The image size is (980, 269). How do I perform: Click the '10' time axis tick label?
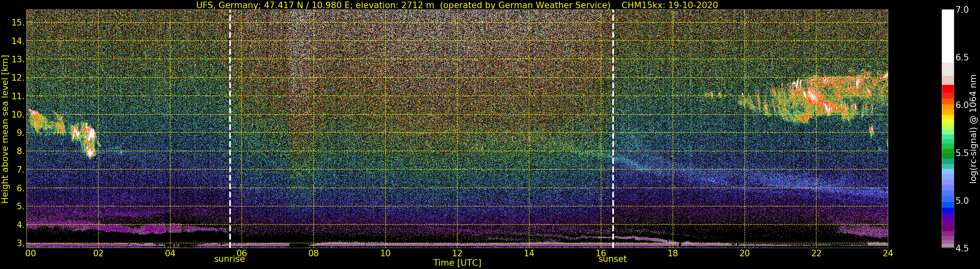point(385,253)
